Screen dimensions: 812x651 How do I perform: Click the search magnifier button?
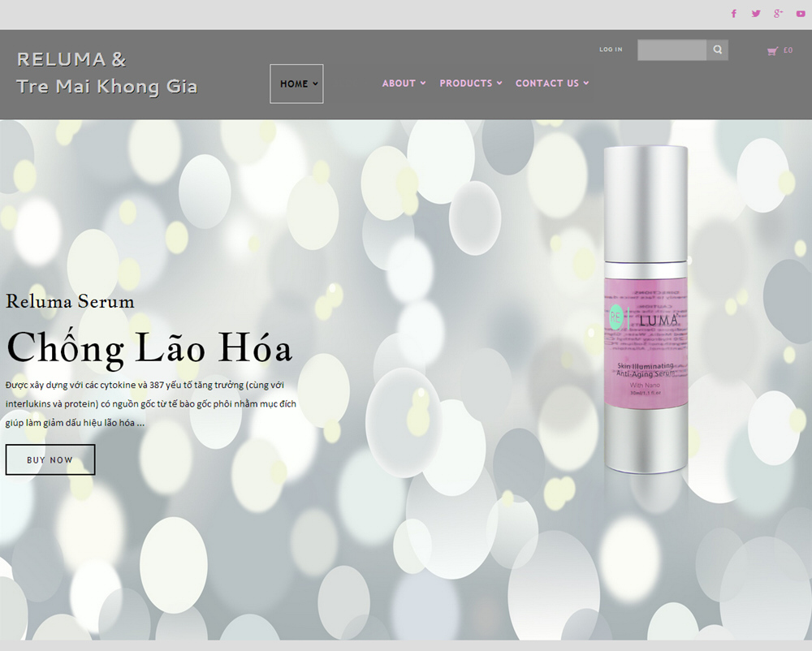[x=717, y=50]
